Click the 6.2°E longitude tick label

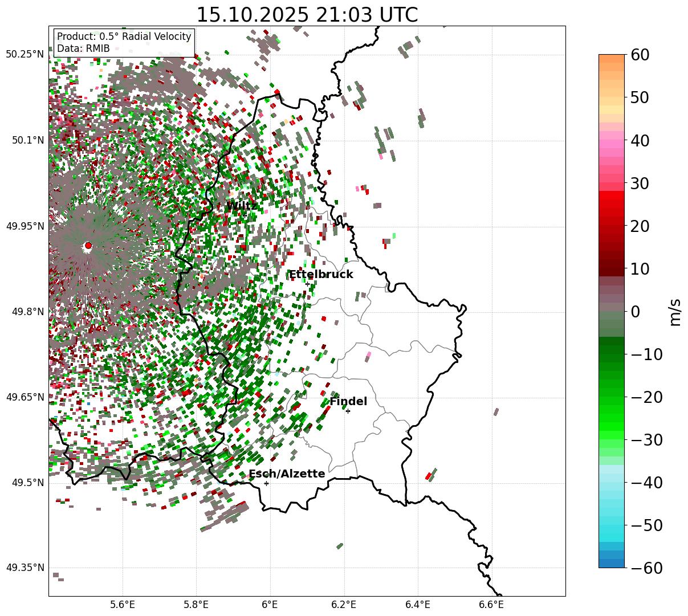(x=344, y=605)
